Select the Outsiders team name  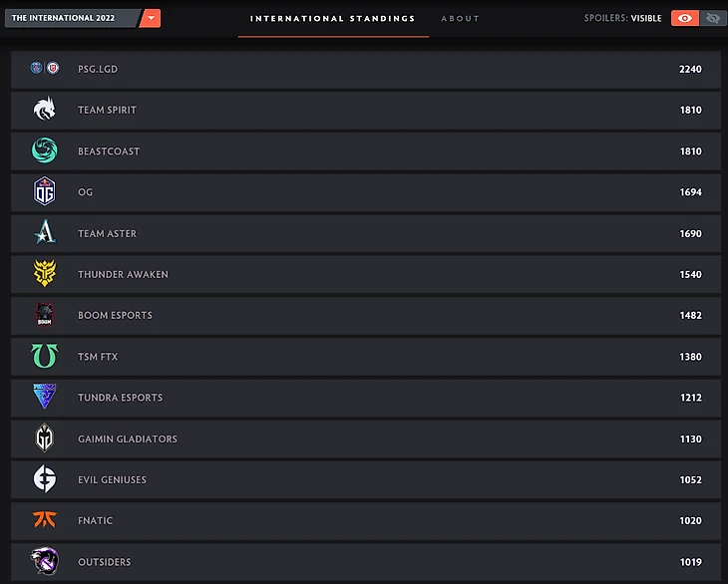[x=105, y=562]
